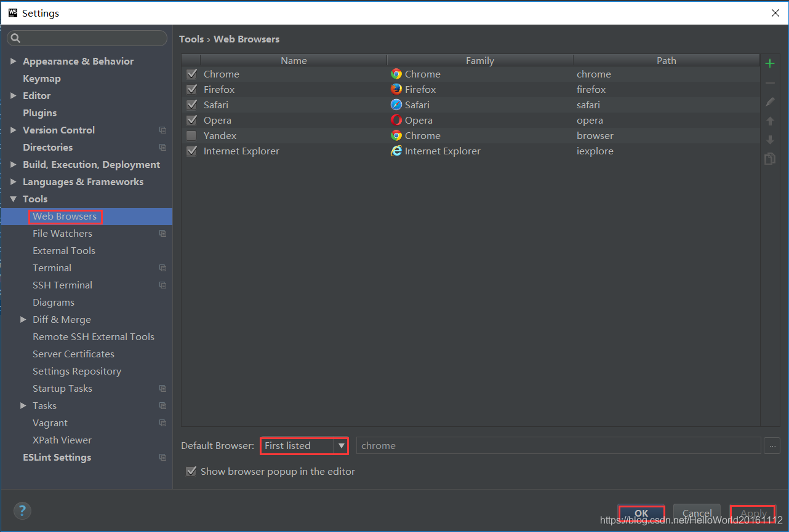
Task: Select Server Certificates settings
Action: click(73, 354)
